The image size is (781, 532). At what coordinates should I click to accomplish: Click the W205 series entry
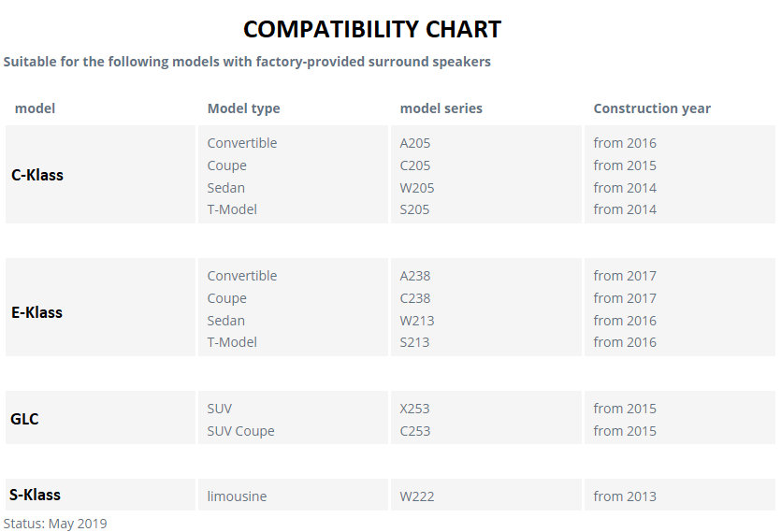point(417,188)
